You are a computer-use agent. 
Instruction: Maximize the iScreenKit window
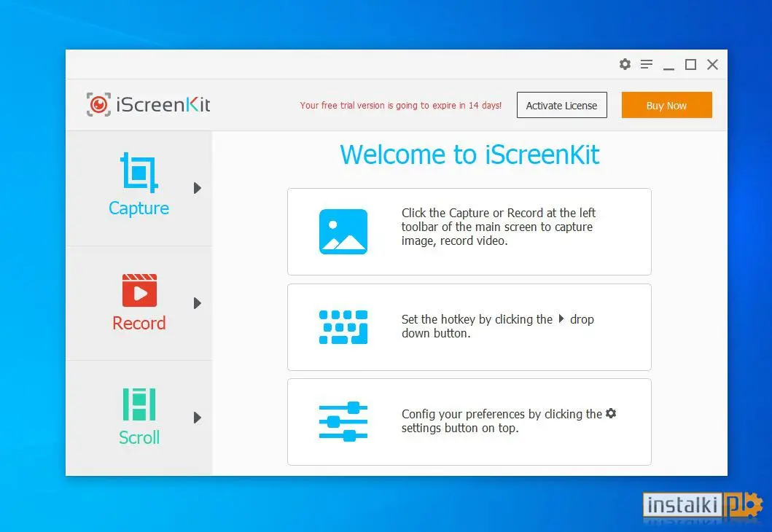pyautogui.click(x=691, y=64)
